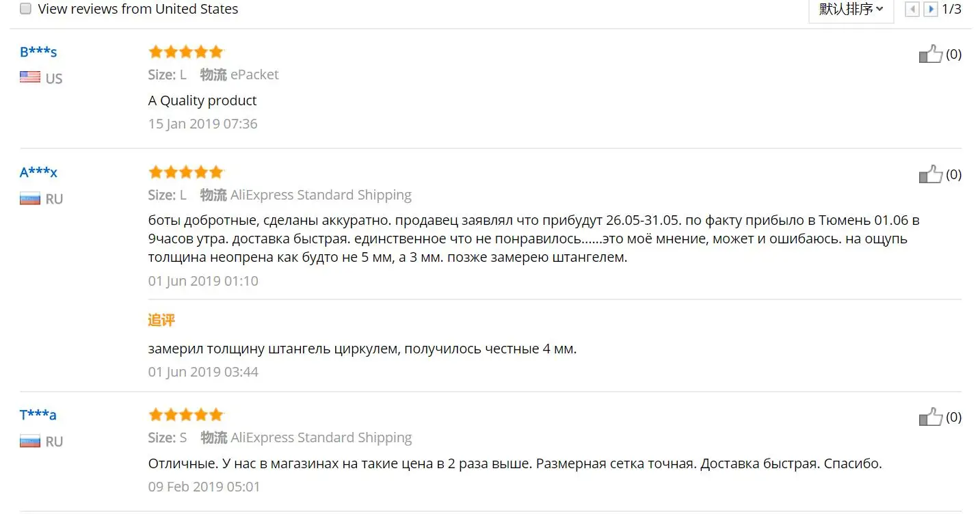Viewport: 980px width, 514px height.
Task: Click the "View reviews from United States" label text
Action: tap(138, 9)
